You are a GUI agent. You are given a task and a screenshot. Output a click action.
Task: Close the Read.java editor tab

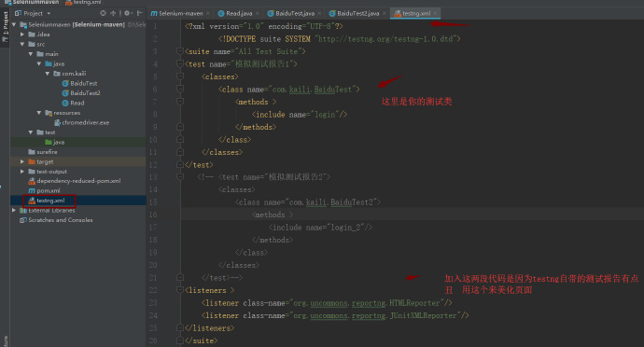(x=258, y=14)
